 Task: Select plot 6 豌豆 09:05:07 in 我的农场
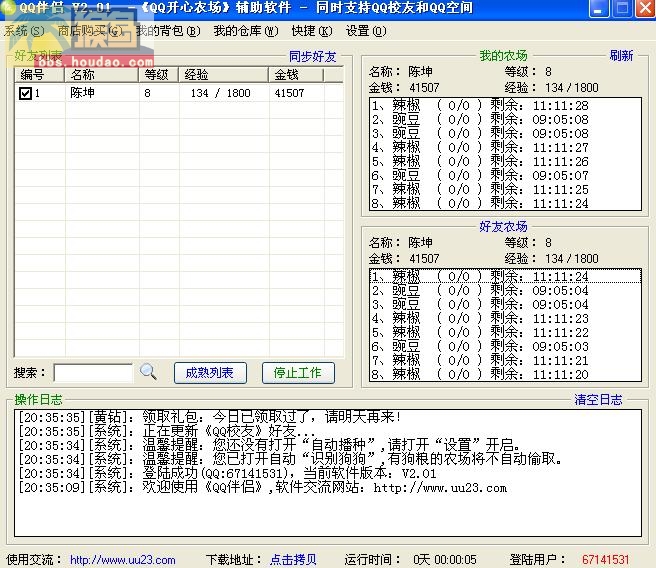coord(505,175)
